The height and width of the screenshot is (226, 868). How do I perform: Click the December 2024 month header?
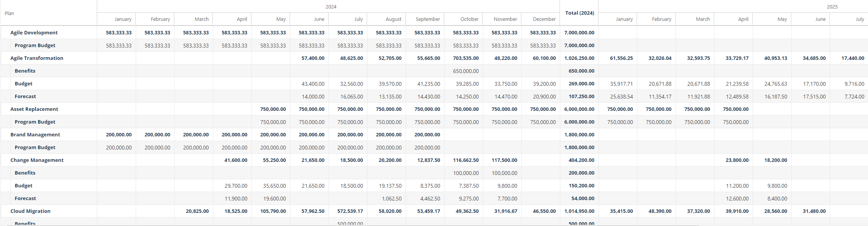pyautogui.click(x=544, y=19)
